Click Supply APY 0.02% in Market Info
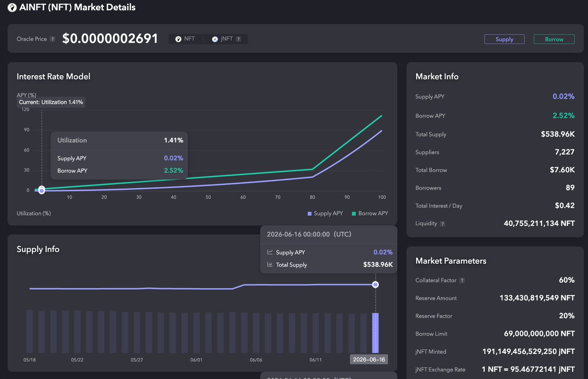Image resolution: width=588 pixels, height=379 pixels. pos(563,97)
